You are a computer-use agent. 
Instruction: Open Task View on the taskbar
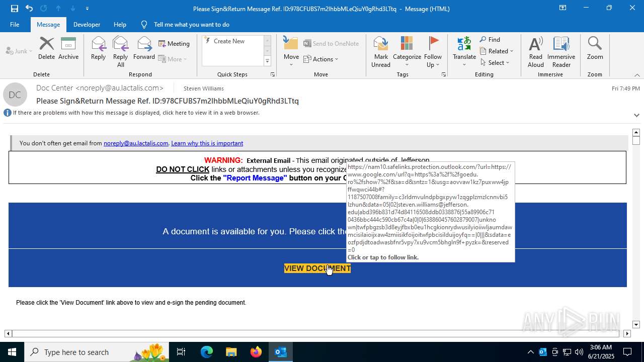181,352
